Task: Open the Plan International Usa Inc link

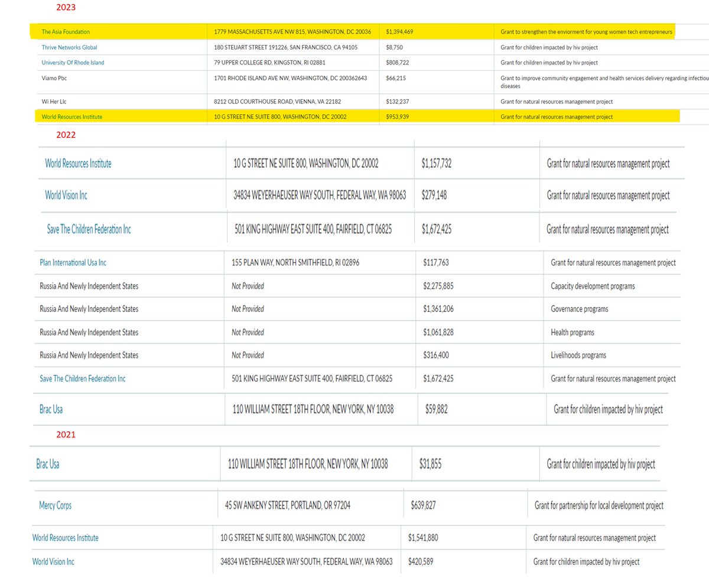Action: pos(73,262)
